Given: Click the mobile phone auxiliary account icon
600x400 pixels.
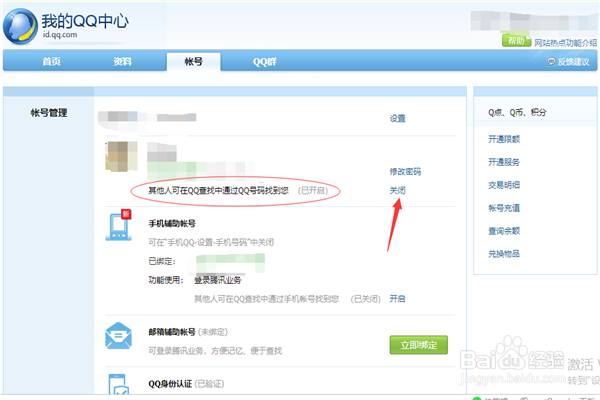Looking at the screenshot, I should [x=119, y=225].
